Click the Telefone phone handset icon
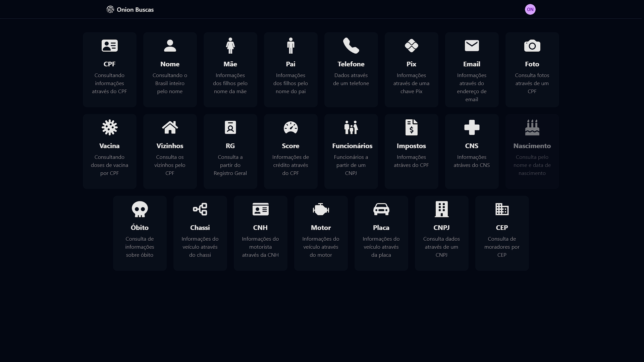Image resolution: width=644 pixels, height=362 pixels. [x=351, y=46]
